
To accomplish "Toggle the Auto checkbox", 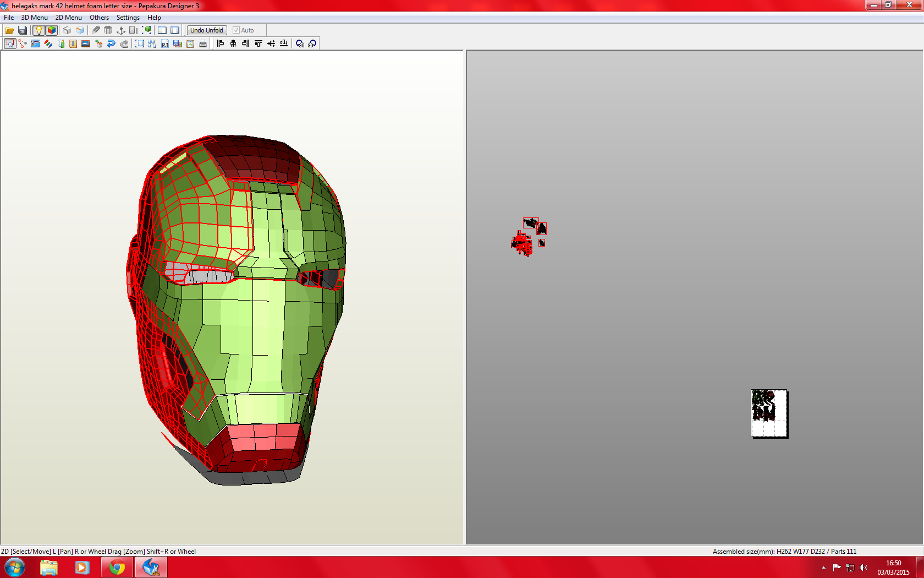I will [236, 30].
